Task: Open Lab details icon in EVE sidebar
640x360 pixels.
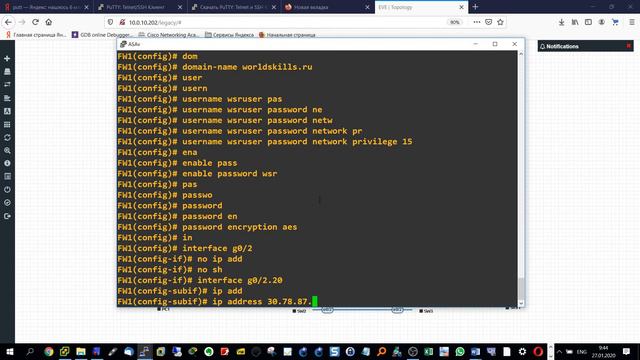Action: (x=7, y=176)
